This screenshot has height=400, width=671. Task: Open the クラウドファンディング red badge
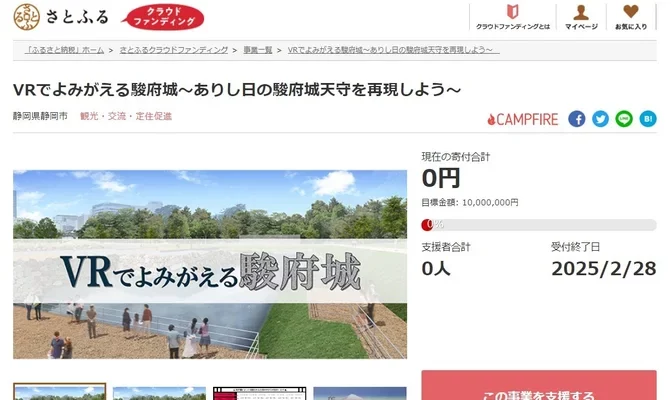point(163,17)
